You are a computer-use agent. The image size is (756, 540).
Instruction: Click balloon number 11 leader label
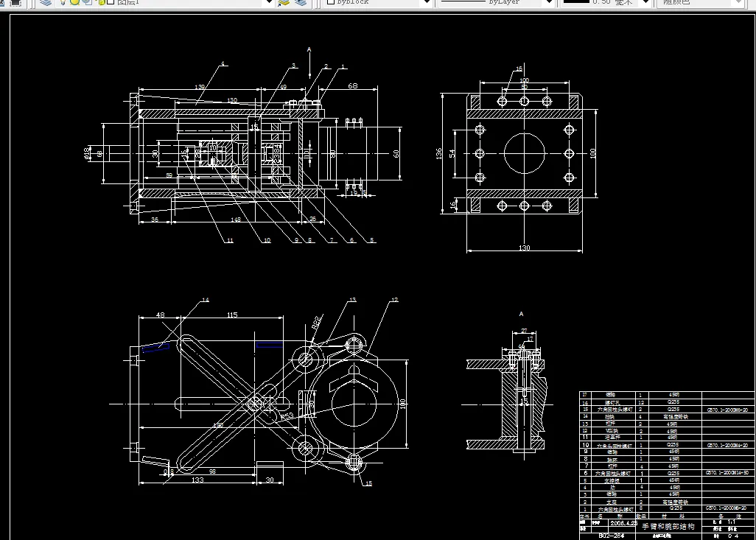pyautogui.click(x=230, y=240)
